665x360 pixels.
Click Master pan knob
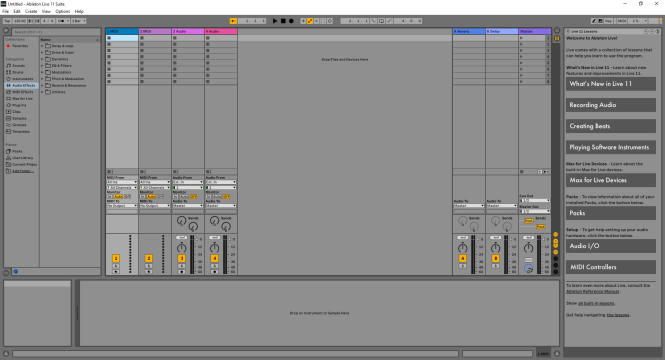tap(528, 248)
